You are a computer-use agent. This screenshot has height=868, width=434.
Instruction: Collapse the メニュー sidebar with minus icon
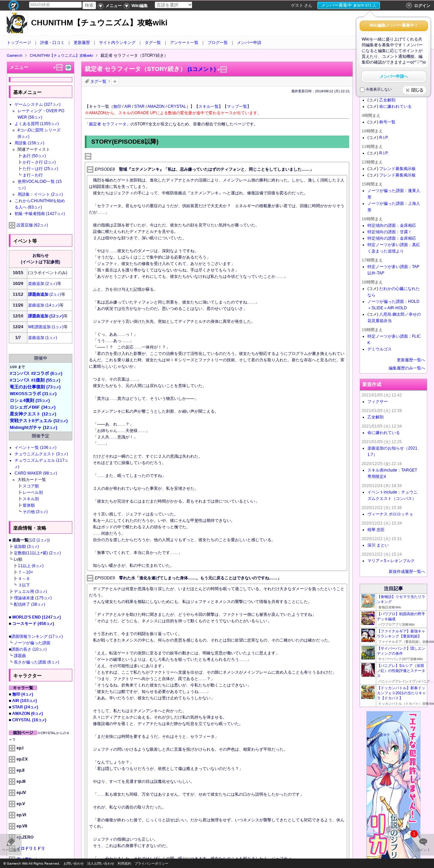[59, 68]
